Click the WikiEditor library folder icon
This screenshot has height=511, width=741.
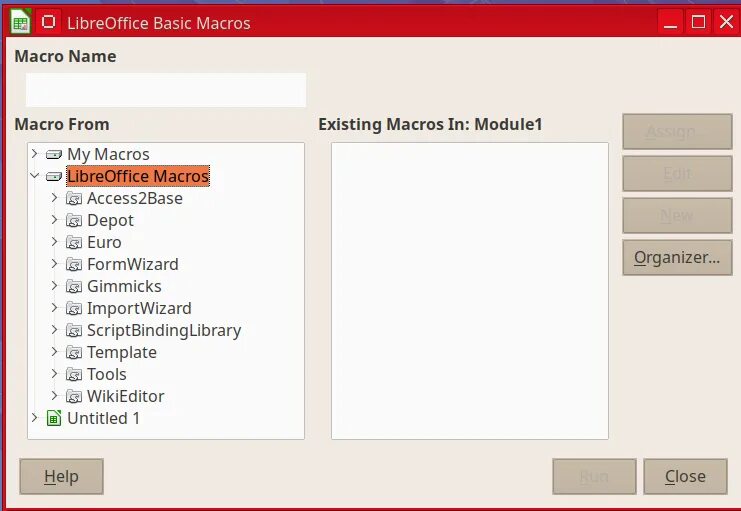pyautogui.click(x=74, y=396)
